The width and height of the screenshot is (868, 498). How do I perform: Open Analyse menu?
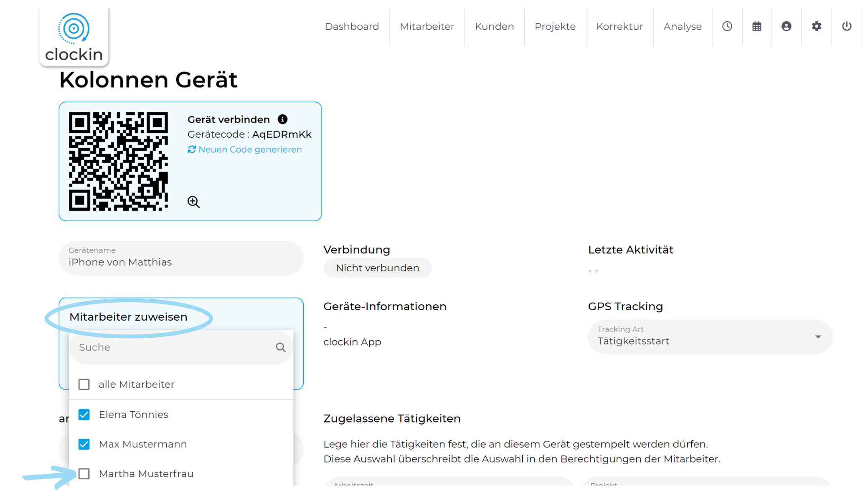[683, 26]
